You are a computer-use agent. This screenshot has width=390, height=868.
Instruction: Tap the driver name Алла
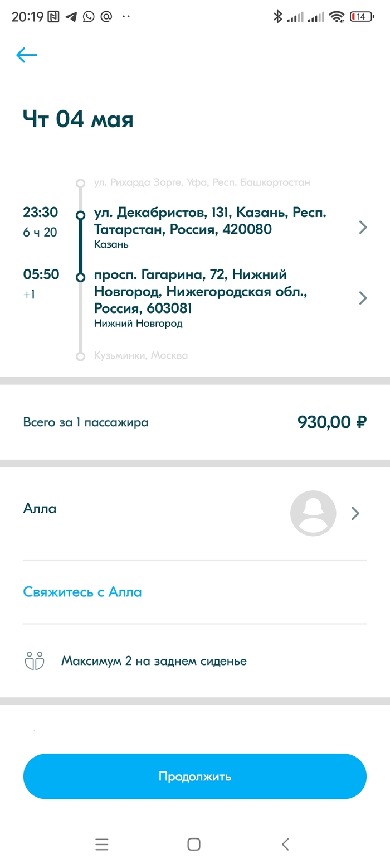click(40, 508)
